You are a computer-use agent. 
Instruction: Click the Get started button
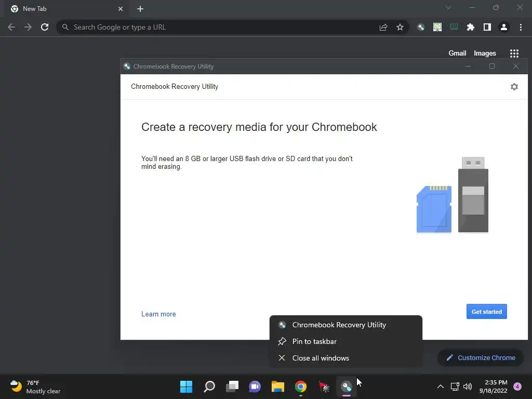tap(486, 312)
